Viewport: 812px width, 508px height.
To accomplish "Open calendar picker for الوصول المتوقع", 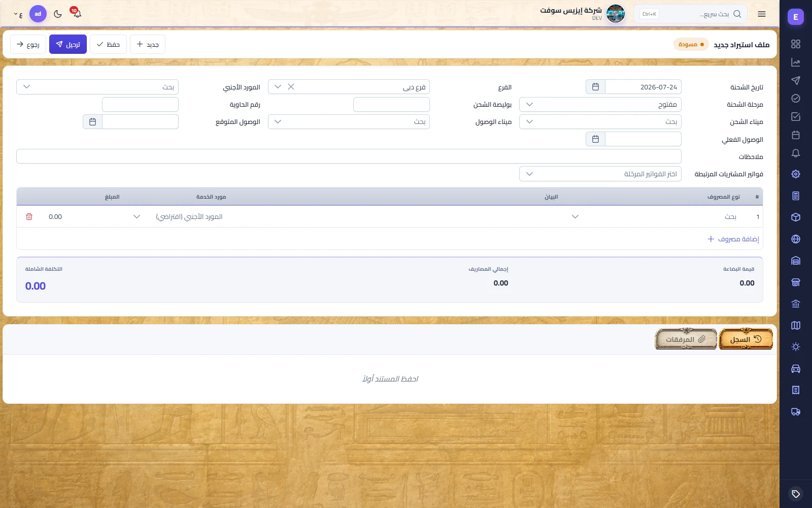I will point(92,122).
